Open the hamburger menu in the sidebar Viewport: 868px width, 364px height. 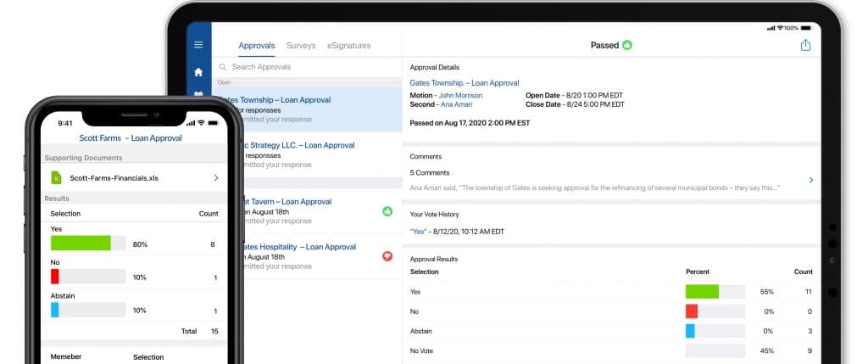tap(198, 45)
